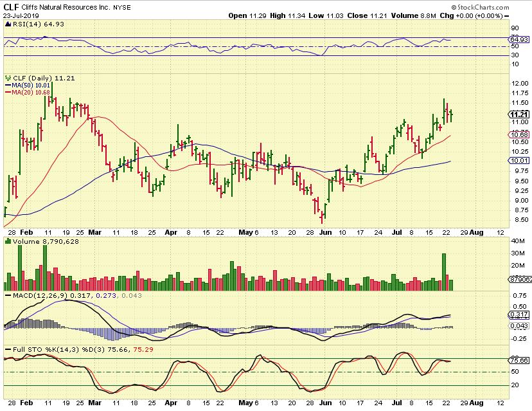Click the NYSE exchange label
532x411 pixels.
[122, 8]
